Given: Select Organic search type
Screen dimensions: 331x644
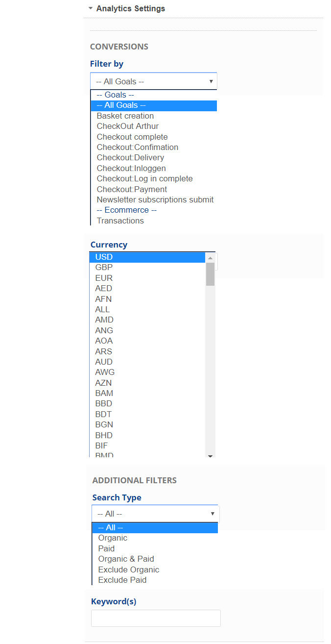Looking at the screenshot, I should [113, 538].
